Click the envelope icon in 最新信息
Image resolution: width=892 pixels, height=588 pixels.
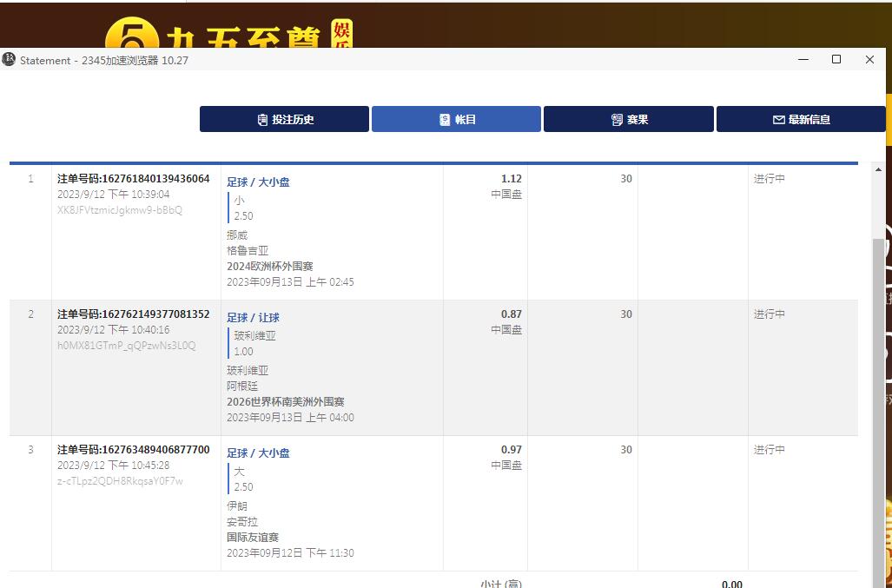pos(779,119)
